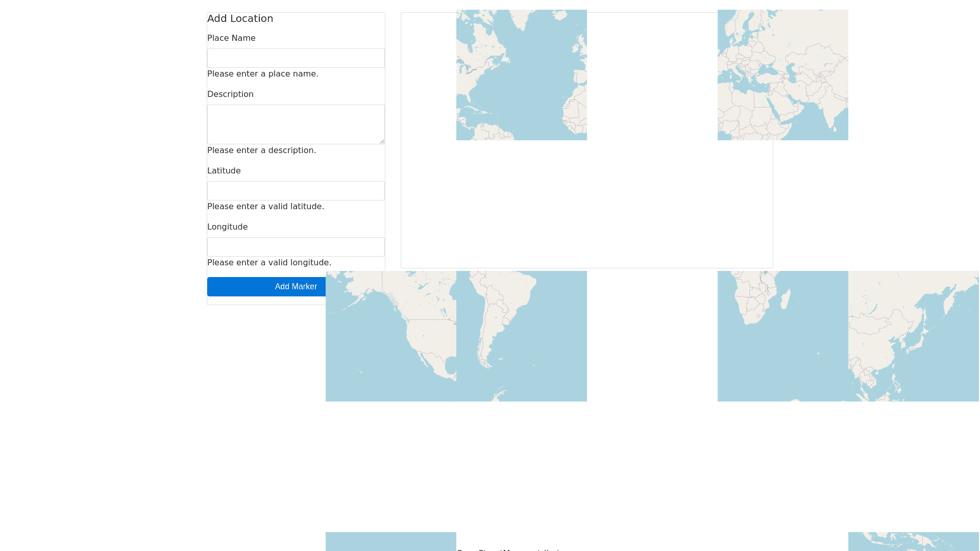This screenshot has width=980, height=551.
Task: Click the Latitude input box
Action: pyautogui.click(x=296, y=191)
